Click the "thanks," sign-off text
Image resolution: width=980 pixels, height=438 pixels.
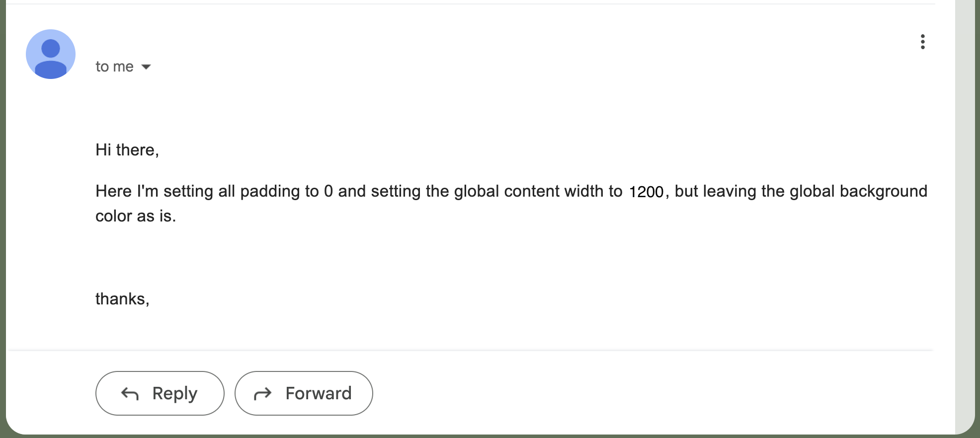coord(122,299)
